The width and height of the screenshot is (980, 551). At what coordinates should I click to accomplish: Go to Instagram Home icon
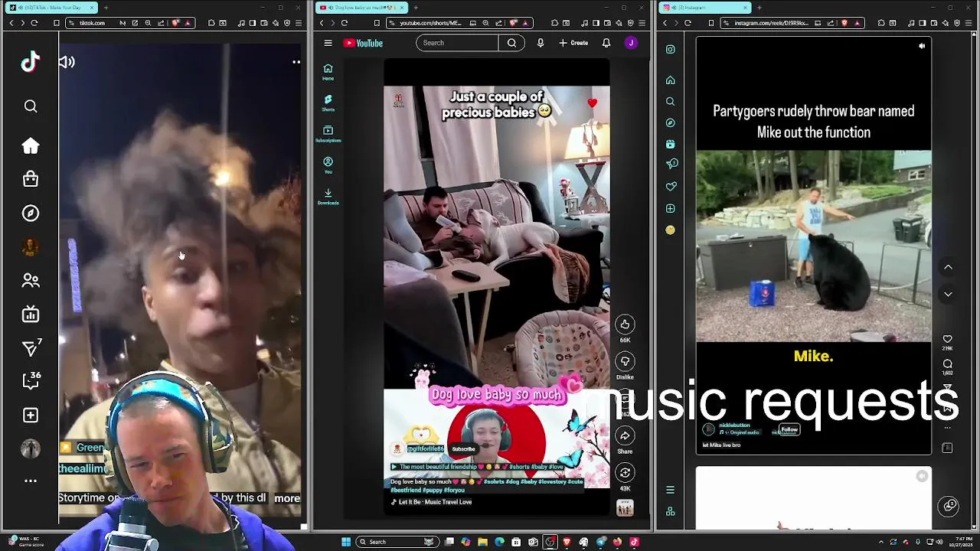[x=671, y=80]
